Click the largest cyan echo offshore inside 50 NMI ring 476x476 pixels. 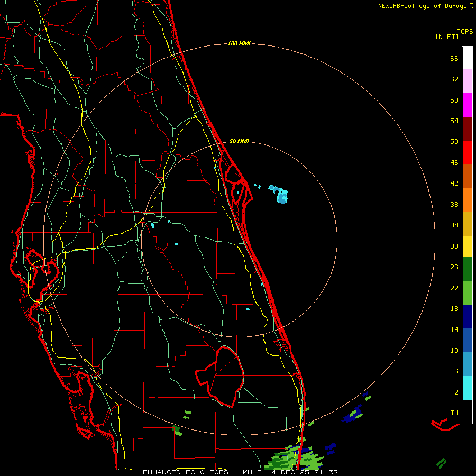(x=282, y=196)
